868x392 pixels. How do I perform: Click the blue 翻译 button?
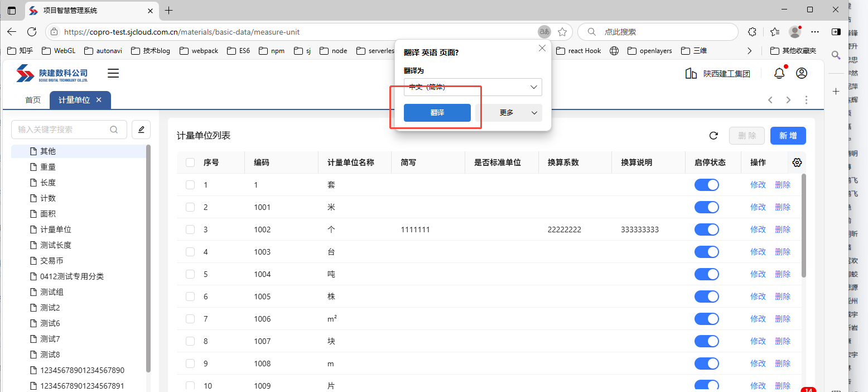click(437, 113)
